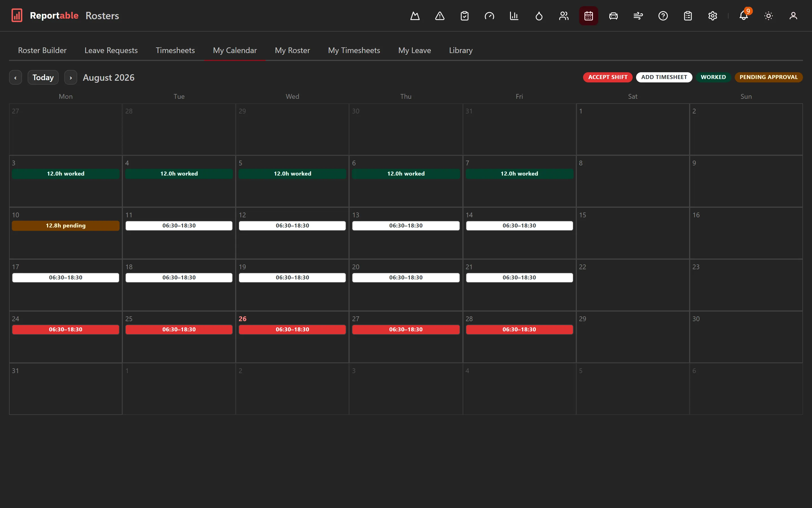
Task: Switch to the My Roster tab
Action: pyautogui.click(x=292, y=51)
